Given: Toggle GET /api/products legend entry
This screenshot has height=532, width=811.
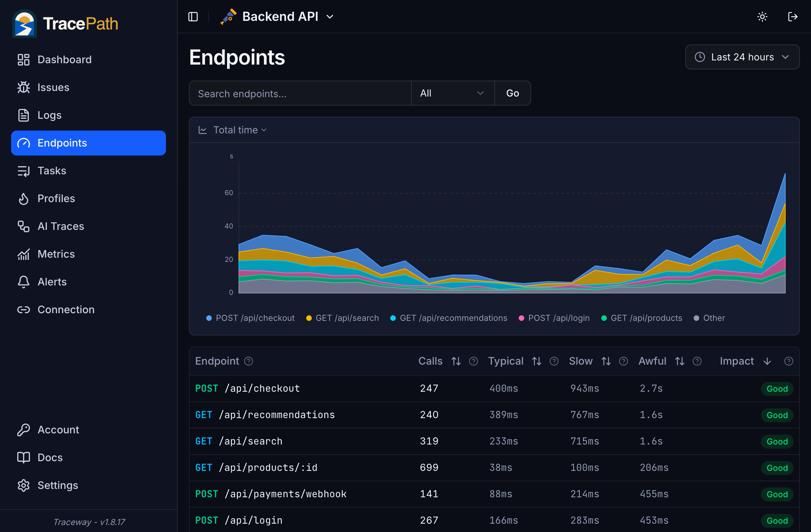Looking at the screenshot, I should click(642, 318).
